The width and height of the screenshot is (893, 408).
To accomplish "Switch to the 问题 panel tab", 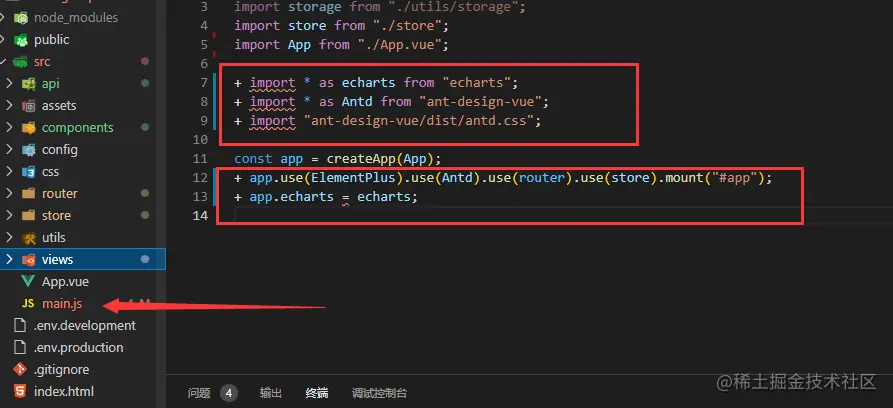I will (x=199, y=393).
